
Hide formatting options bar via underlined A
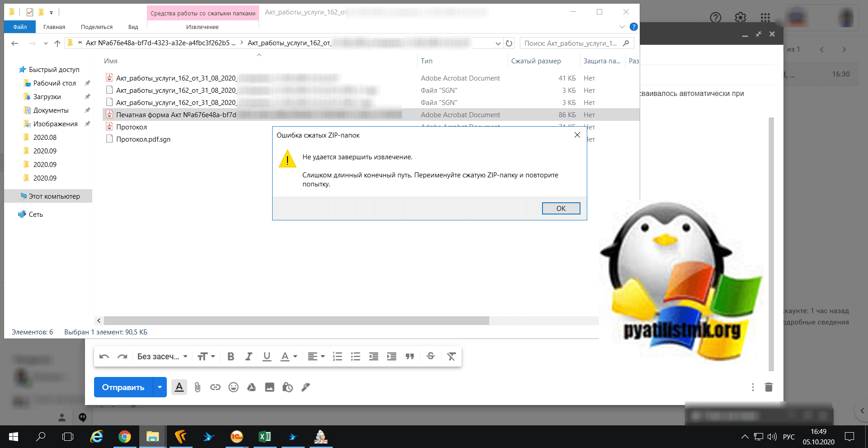pyautogui.click(x=179, y=387)
